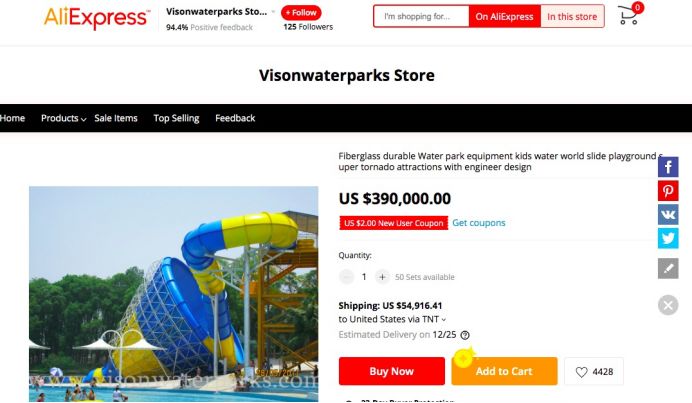Select the In this store search option
The width and height of the screenshot is (692, 403).
pos(572,17)
